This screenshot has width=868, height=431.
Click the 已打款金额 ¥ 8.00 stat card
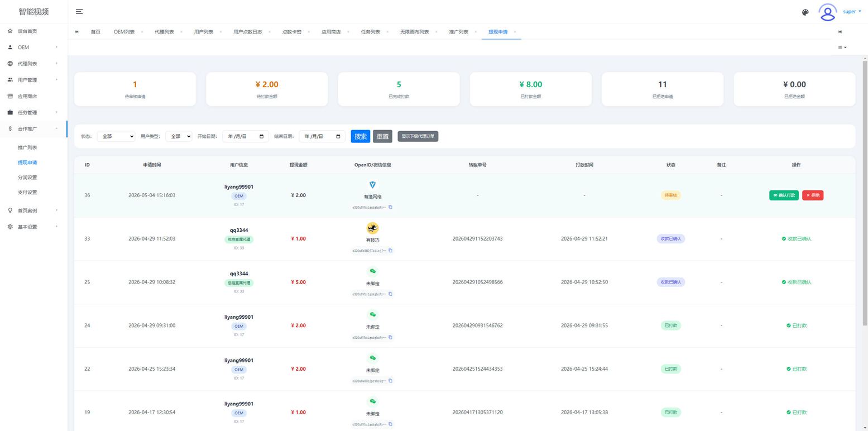click(x=530, y=89)
